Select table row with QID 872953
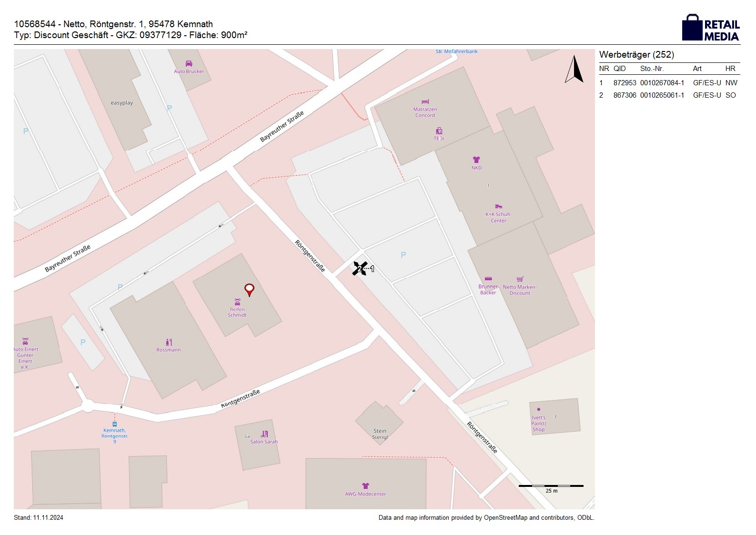This screenshot has height=535, width=756. 669,83
